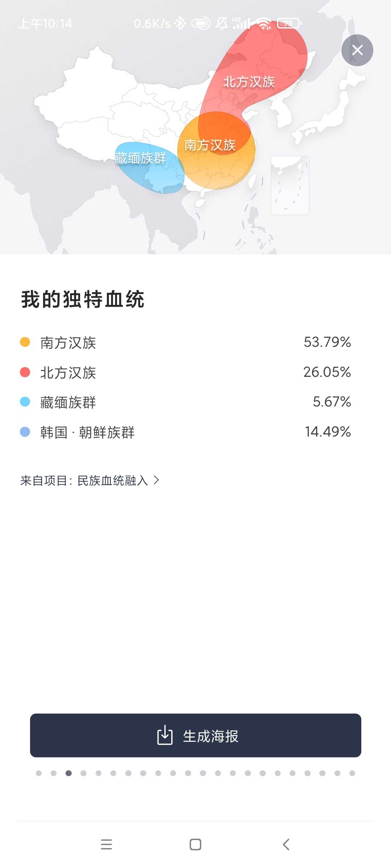The width and height of the screenshot is (391, 868).
Task: Select the active third page indicator dot
Action: [x=68, y=773]
